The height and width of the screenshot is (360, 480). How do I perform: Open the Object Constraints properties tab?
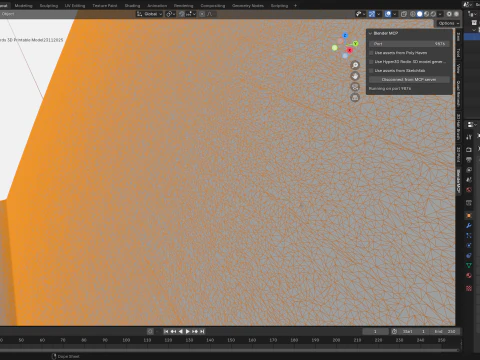469,256
